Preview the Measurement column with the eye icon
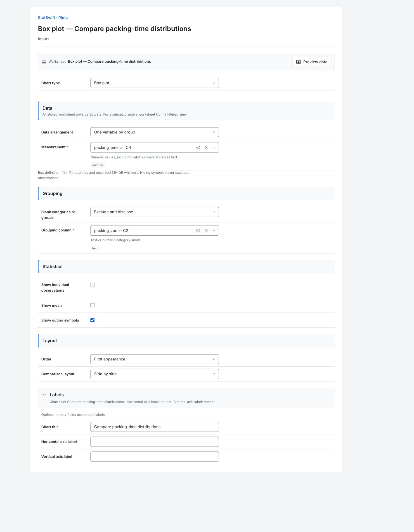Image resolution: width=414 pixels, height=532 pixels. (x=198, y=147)
